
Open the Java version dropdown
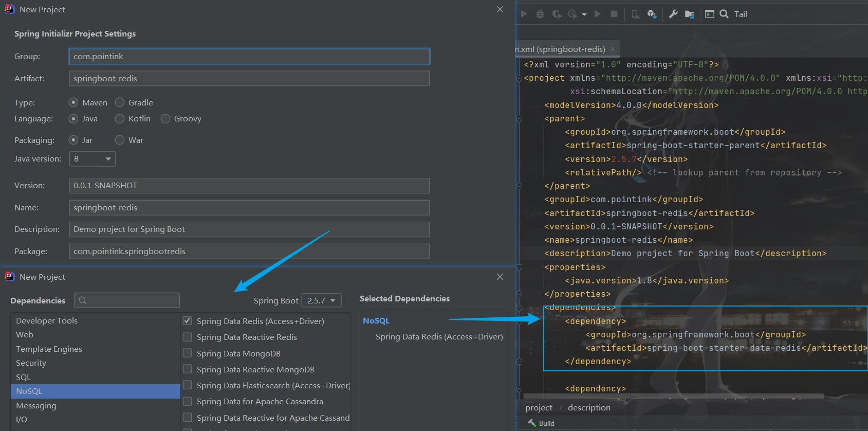point(93,159)
